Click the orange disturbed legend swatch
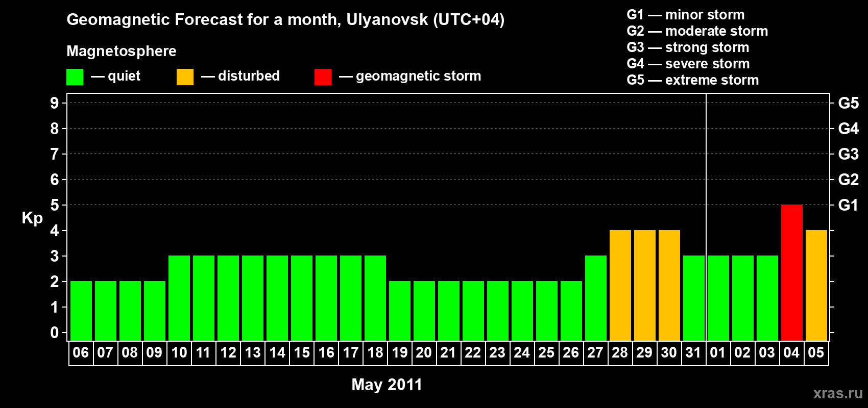Viewport: 868px width, 408px height. (x=185, y=77)
